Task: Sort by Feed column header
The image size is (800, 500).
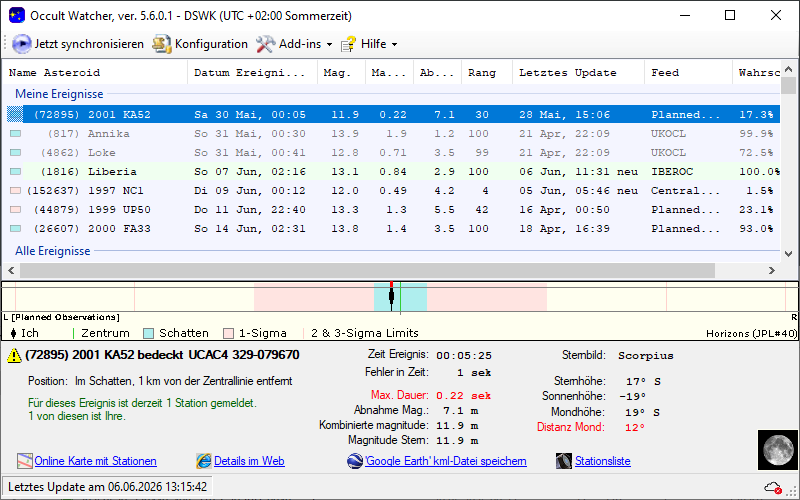Action: [x=688, y=72]
